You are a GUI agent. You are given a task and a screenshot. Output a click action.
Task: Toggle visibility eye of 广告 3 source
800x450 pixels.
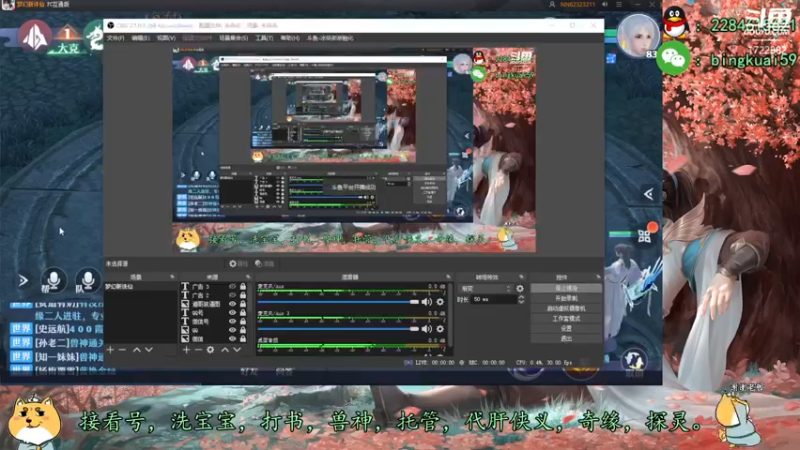233,287
